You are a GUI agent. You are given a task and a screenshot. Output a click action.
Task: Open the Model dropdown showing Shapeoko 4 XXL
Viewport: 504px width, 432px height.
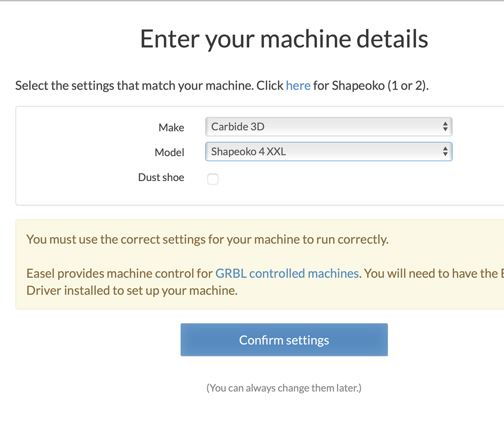tap(329, 152)
